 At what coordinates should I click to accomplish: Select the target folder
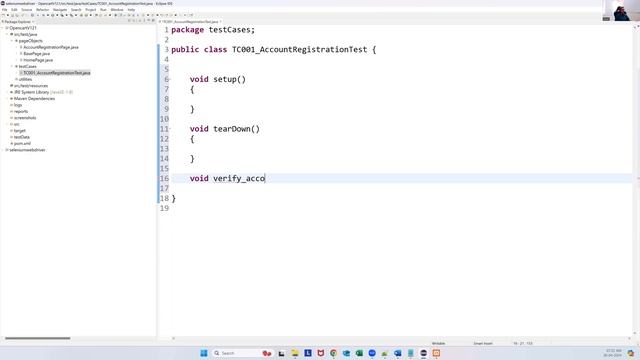(x=20, y=131)
